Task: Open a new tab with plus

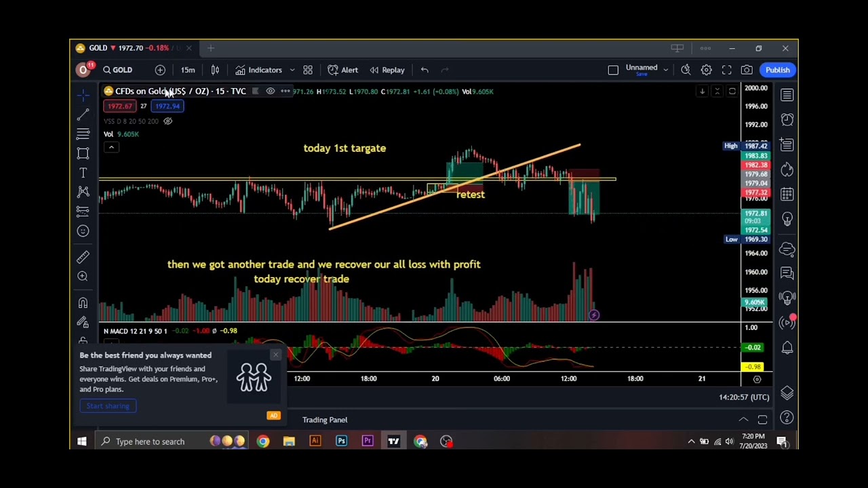Action: point(211,48)
